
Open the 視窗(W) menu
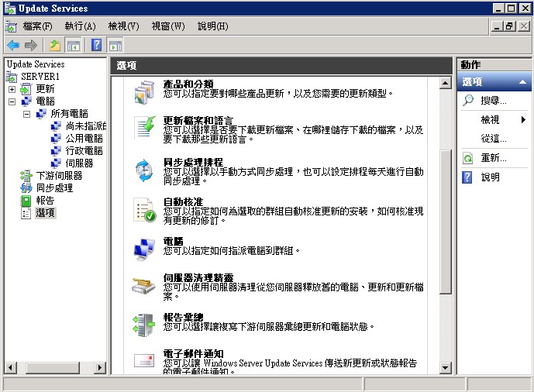coord(168,26)
